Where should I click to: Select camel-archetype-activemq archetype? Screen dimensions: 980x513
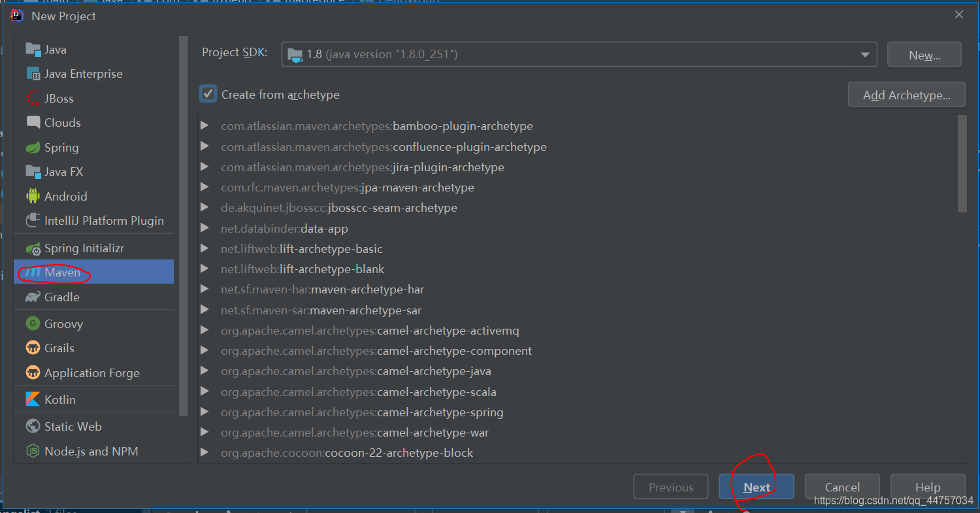pos(370,330)
